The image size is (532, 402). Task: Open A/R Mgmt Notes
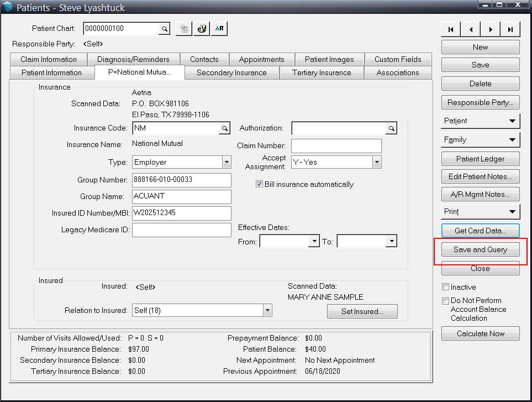point(480,194)
